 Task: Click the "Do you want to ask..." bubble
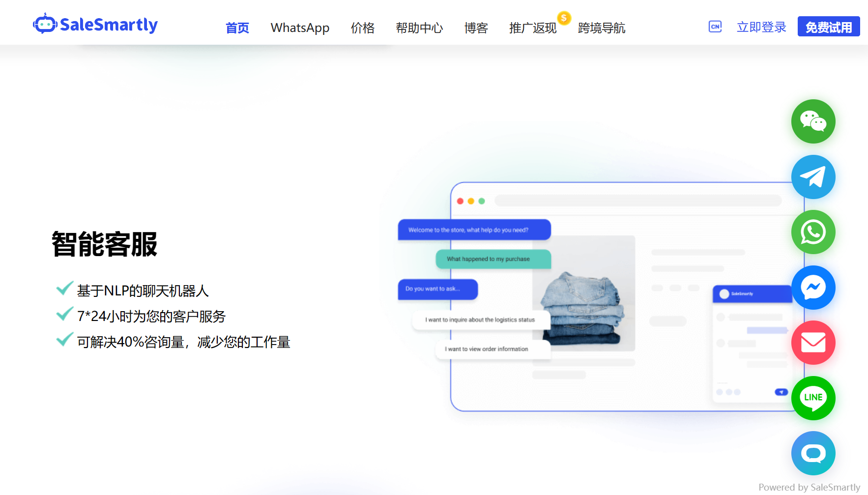438,289
